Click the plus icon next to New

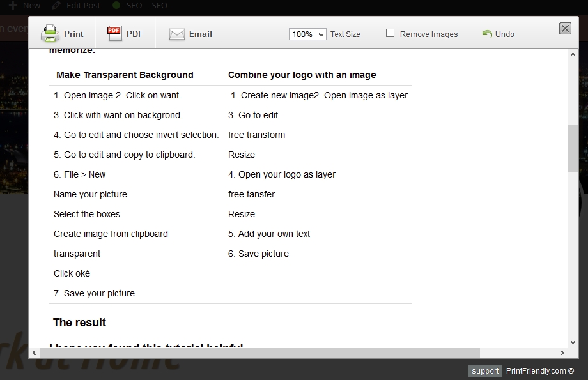click(15, 5)
